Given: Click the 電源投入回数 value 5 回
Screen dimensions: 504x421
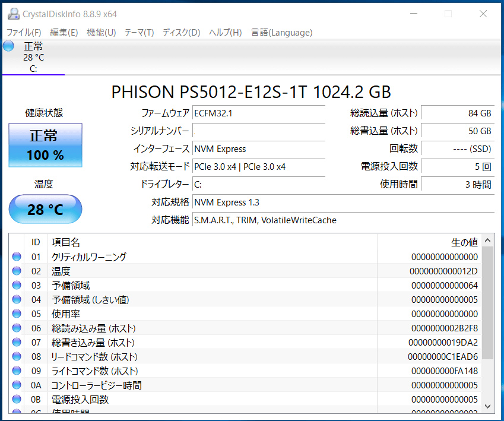Looking at the screenshot, I should [457, 167].
